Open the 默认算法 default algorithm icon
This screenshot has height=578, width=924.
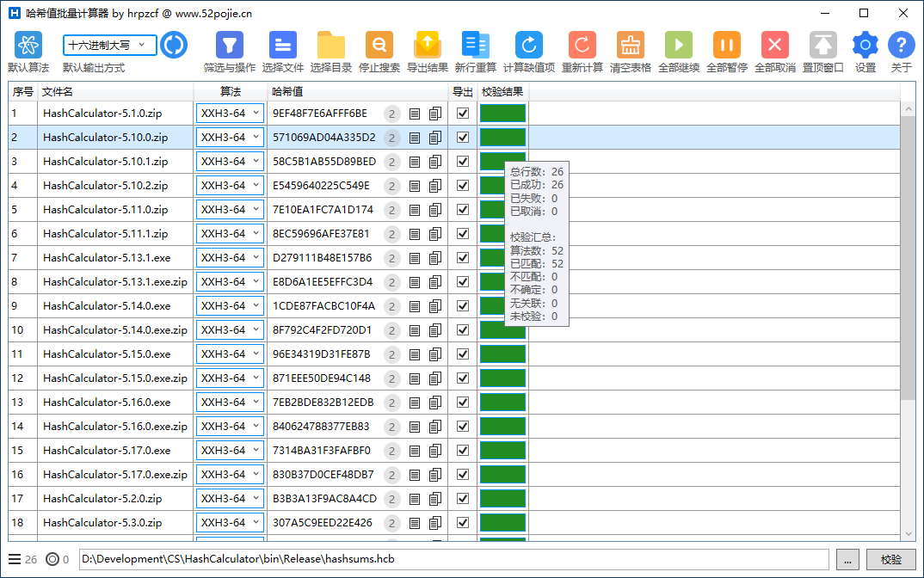point(28,46)
